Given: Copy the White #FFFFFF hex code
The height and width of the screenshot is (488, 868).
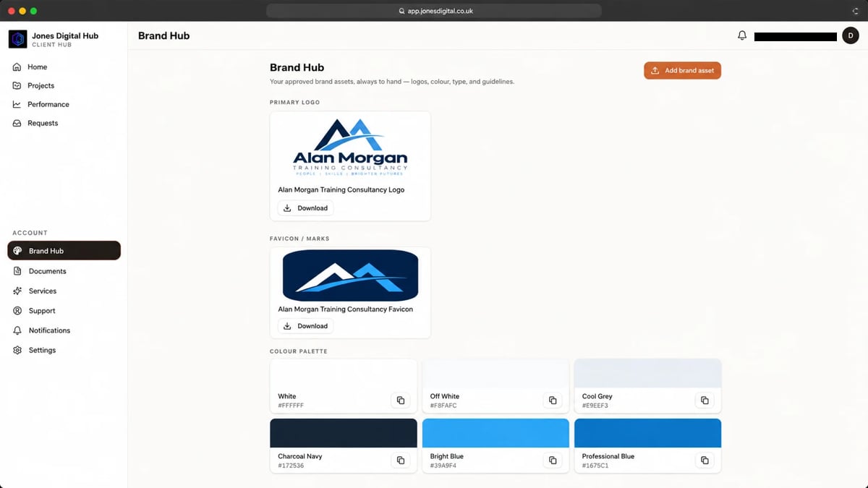Looking at the screenshot, I should pyautogui.click(x=401, y=401).
